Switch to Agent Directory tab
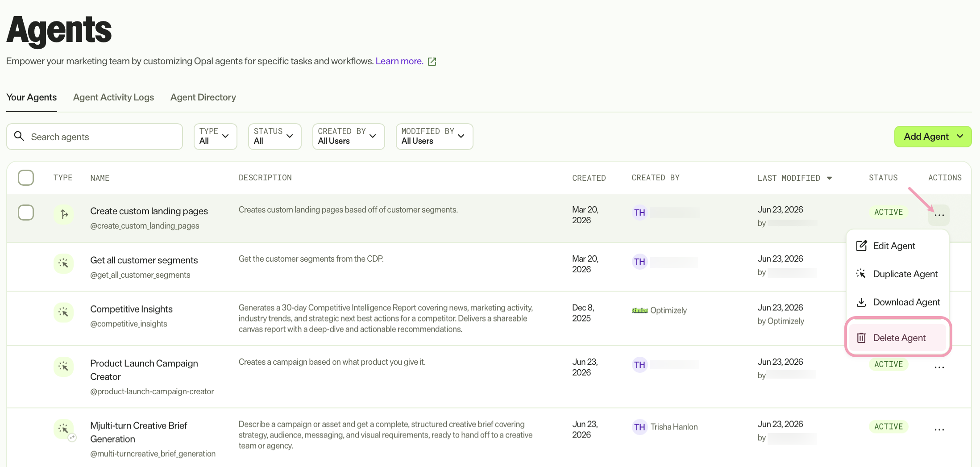 (x=203, y=97)
